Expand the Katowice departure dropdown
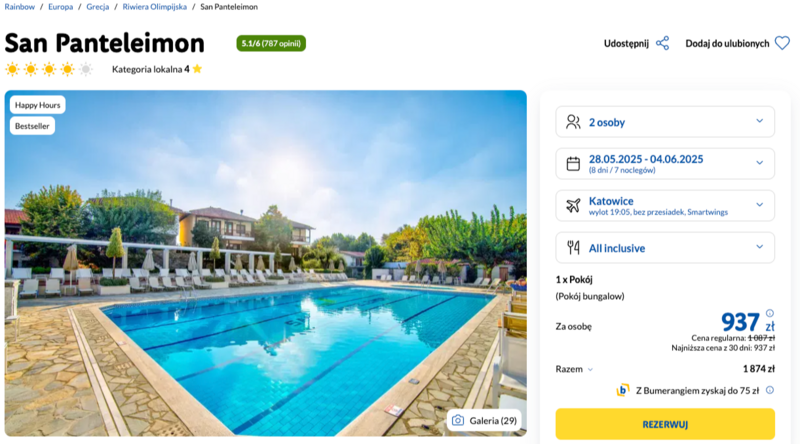The width and height of the screenshot is (800, 444). [665, 206]
